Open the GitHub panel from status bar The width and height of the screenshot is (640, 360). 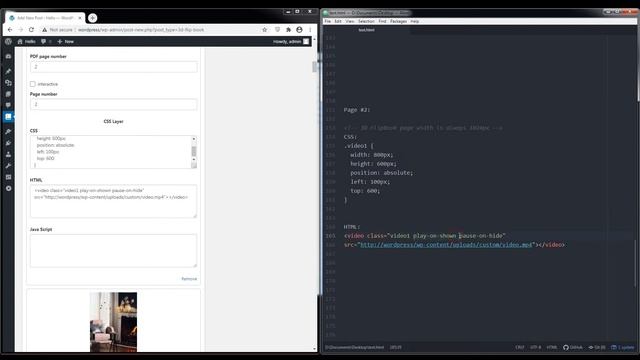pyautogui.click(x=573, y=347)
